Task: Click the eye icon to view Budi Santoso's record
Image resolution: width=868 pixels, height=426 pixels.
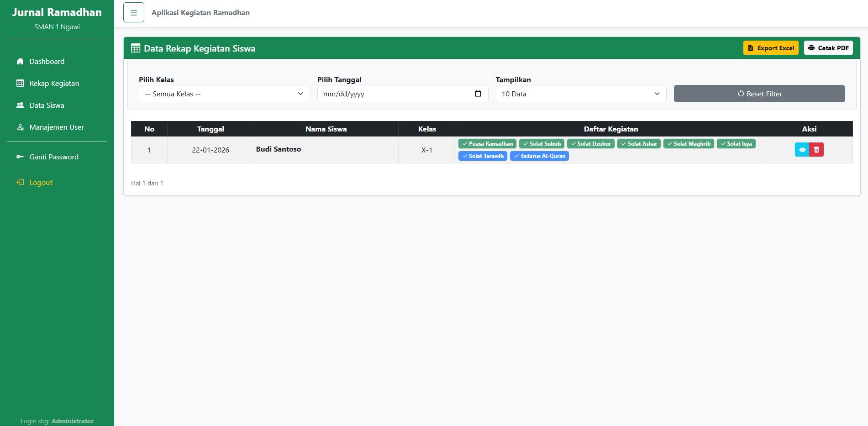Action: 802,150
